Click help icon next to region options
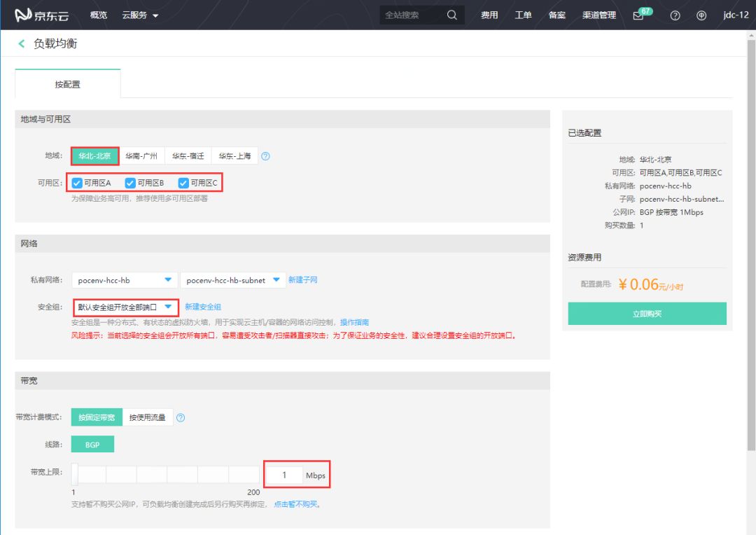 (x=266, y=156)
